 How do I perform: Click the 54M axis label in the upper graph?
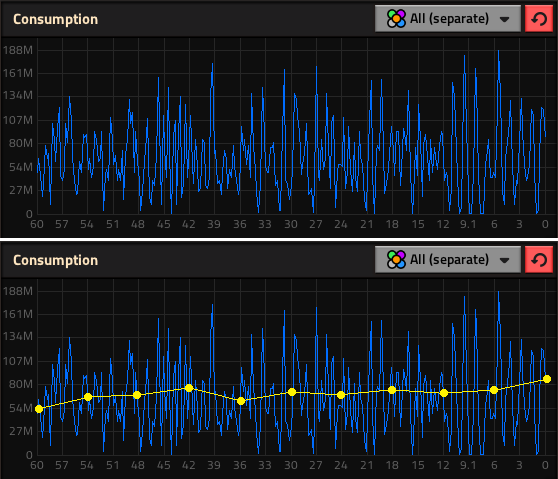pos(21,167)
